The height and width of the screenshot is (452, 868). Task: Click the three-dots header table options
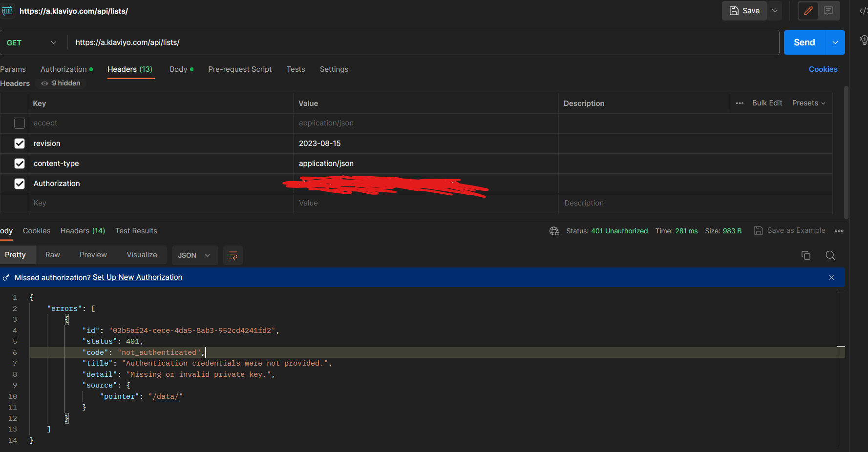[x=740, y=103]
